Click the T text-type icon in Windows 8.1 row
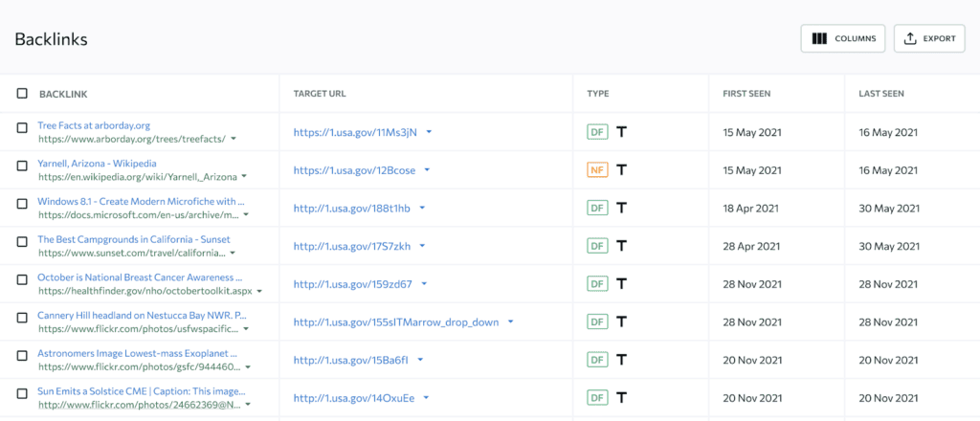 click(x=622, y=208)
